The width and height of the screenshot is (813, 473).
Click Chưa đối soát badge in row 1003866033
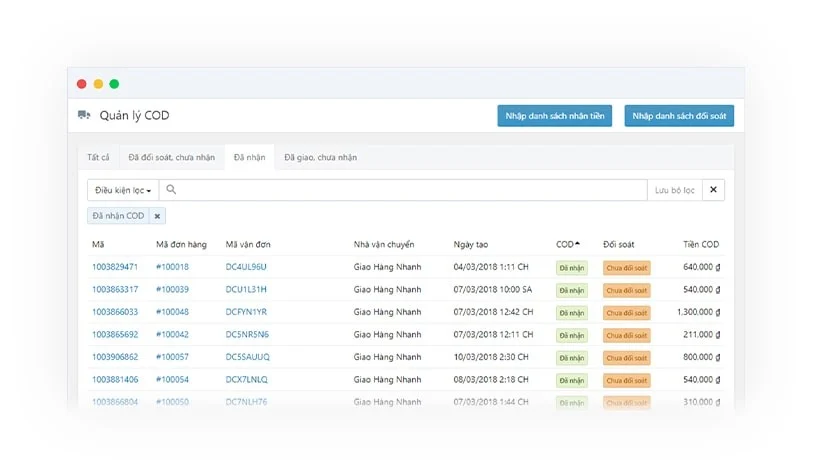pyautogui.click(x=627, y=313)
